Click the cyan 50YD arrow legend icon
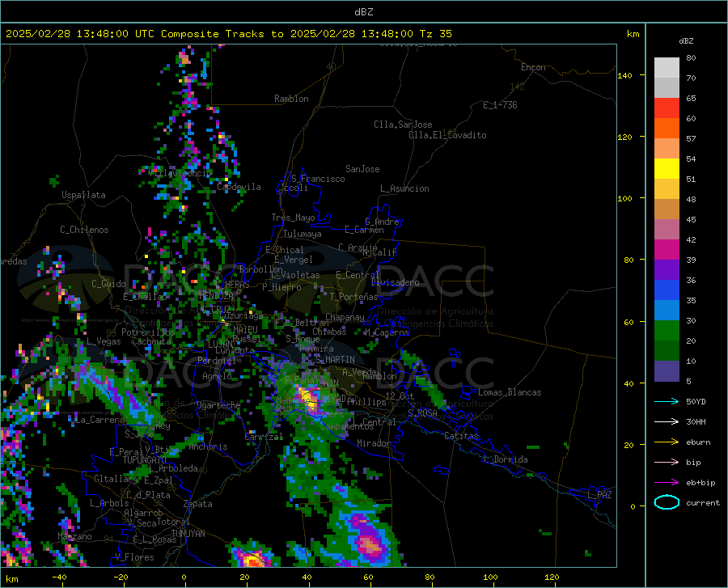Screen dimensions: 728x588 (667, 401)
